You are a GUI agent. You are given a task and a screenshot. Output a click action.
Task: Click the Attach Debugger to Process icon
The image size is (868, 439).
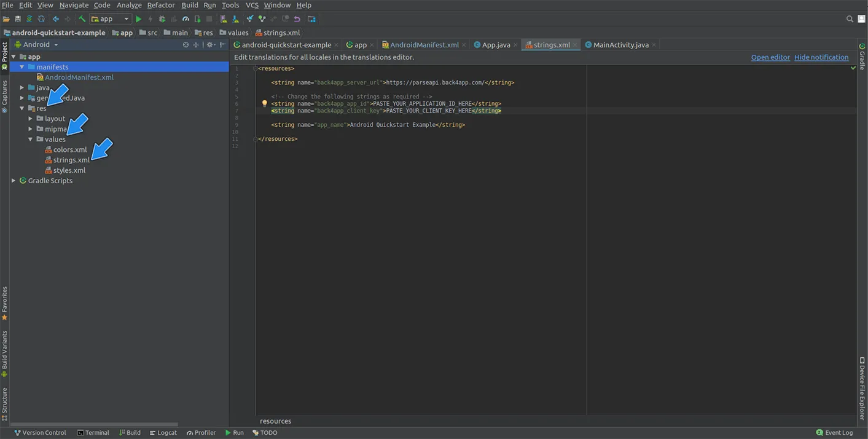click(x=198, y=19)
